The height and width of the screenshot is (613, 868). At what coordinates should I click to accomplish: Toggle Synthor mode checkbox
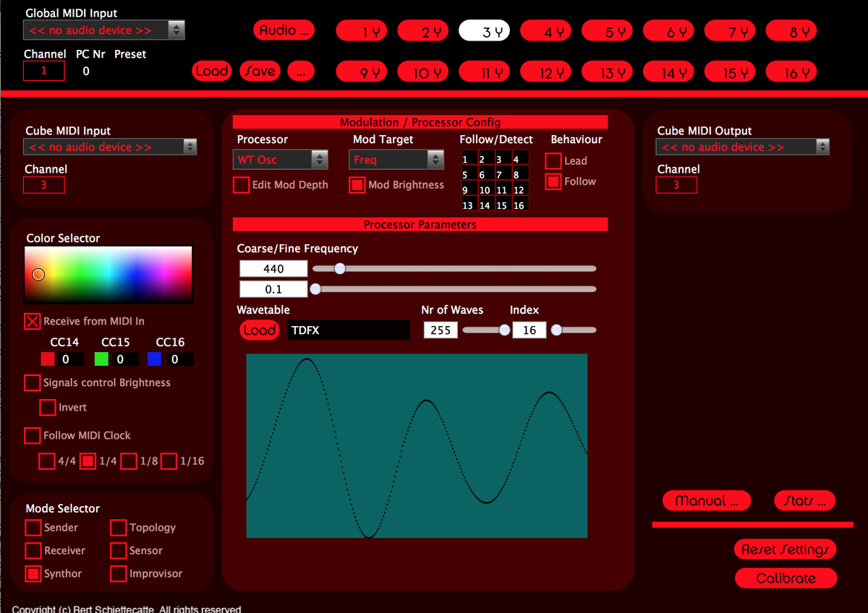33,573
